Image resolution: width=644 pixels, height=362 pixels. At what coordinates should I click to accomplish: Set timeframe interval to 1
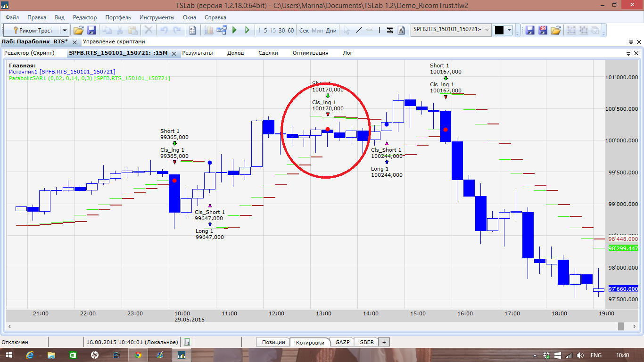point(259,31)
